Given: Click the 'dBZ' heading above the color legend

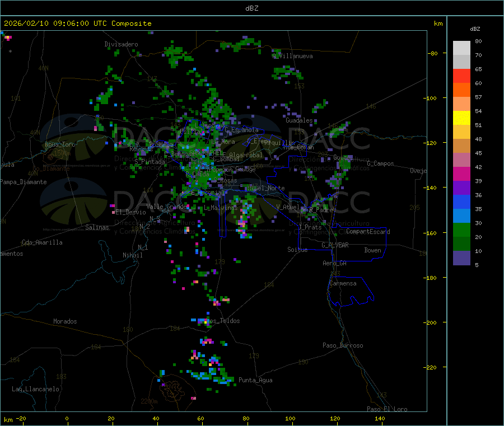Looking at the screenshot, I should [475, 29].
